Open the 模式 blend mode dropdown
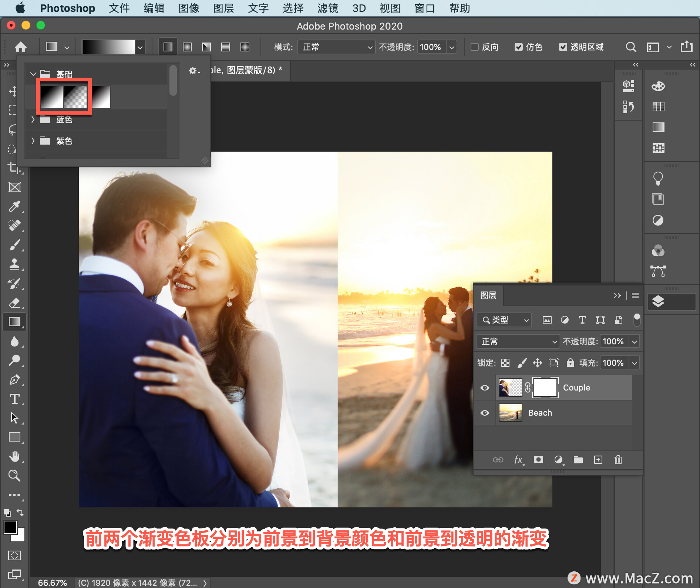Screen dimensions: 700x588 [x=336, y=47]
